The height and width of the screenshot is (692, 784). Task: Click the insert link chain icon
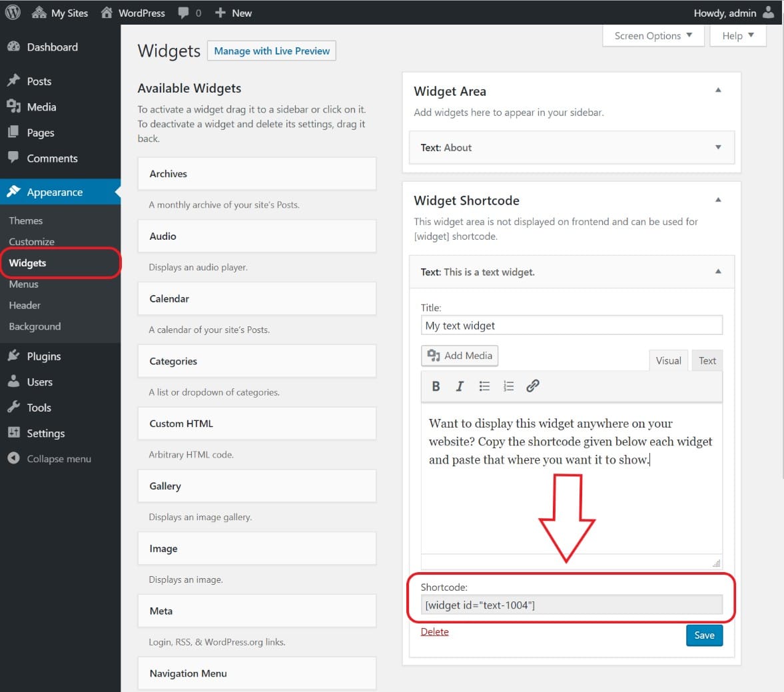[x=533, y=386]
